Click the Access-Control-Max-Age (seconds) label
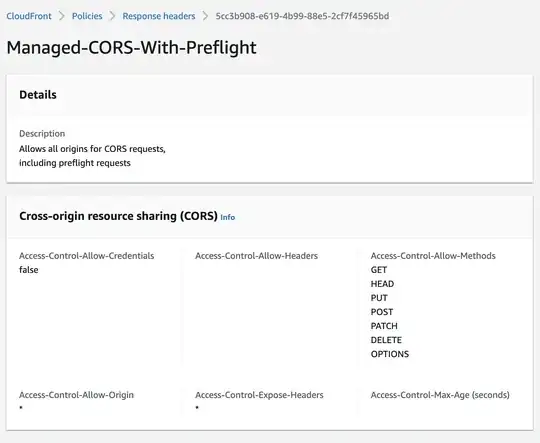 click(x=440, y=395)
